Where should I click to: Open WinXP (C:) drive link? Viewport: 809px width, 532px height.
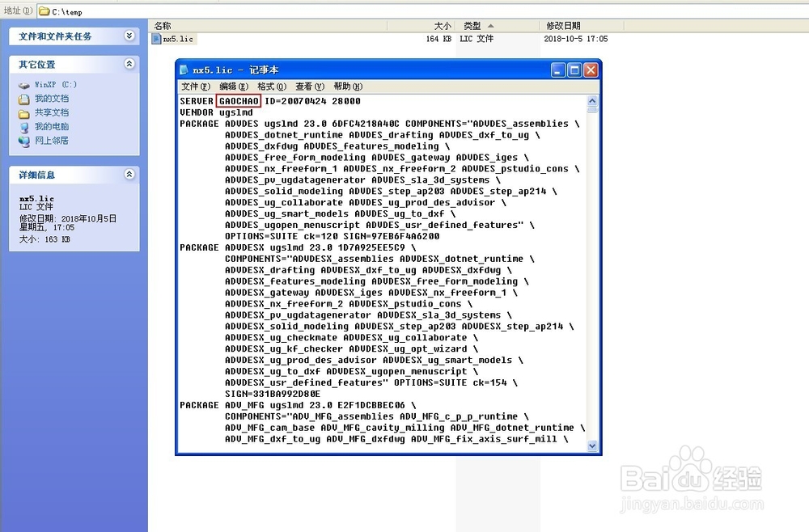coord(56,85)
